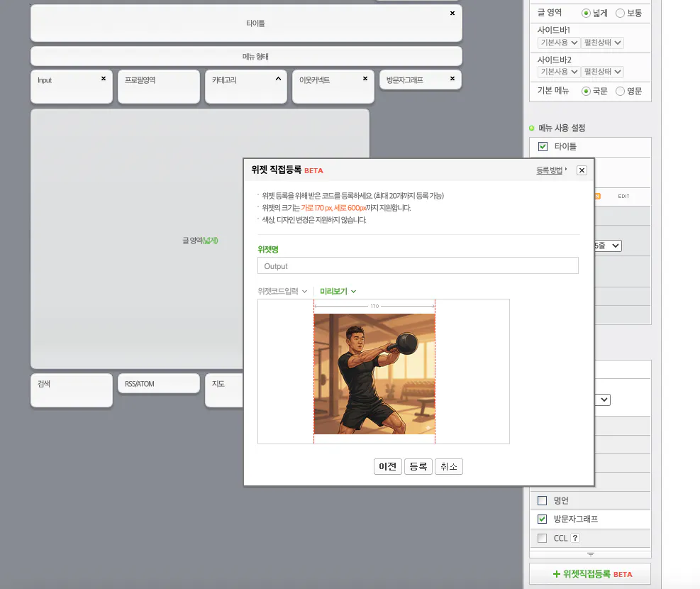This screenshot has width=700, height=589.
Task: Collapse the 미리보기 section
Action: click(338, 291)
